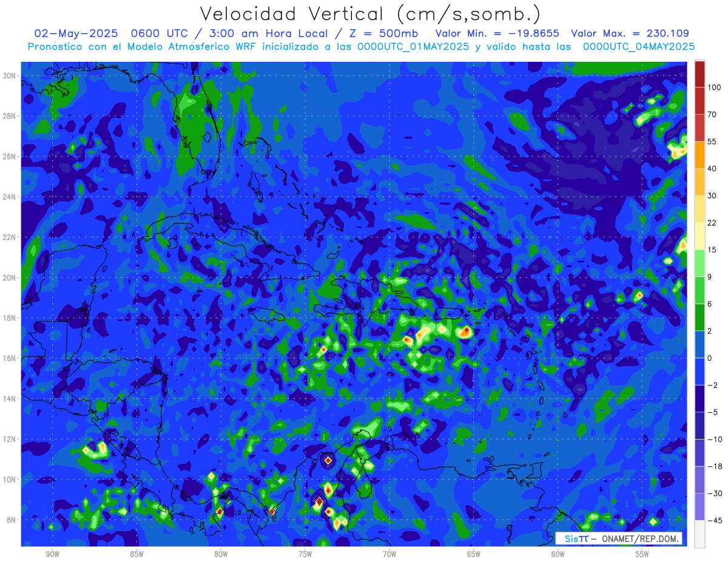Screen dimensions: 728x562
Task: Click the '16N' latitude label
Action: (10, 358)
